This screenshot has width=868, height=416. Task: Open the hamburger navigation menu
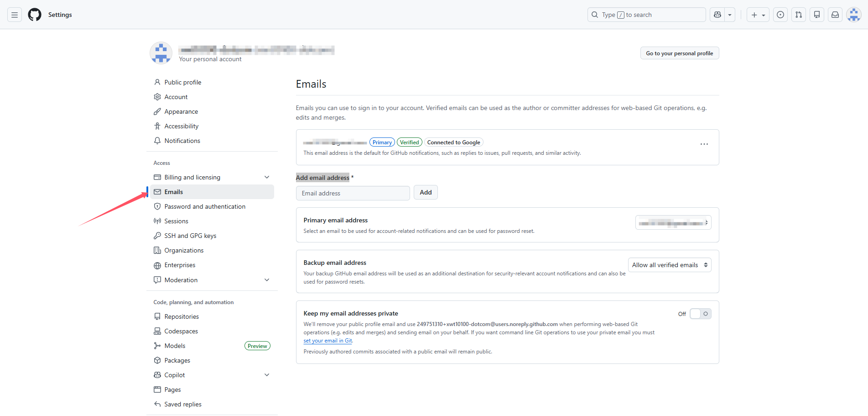[x=15, y=15]
